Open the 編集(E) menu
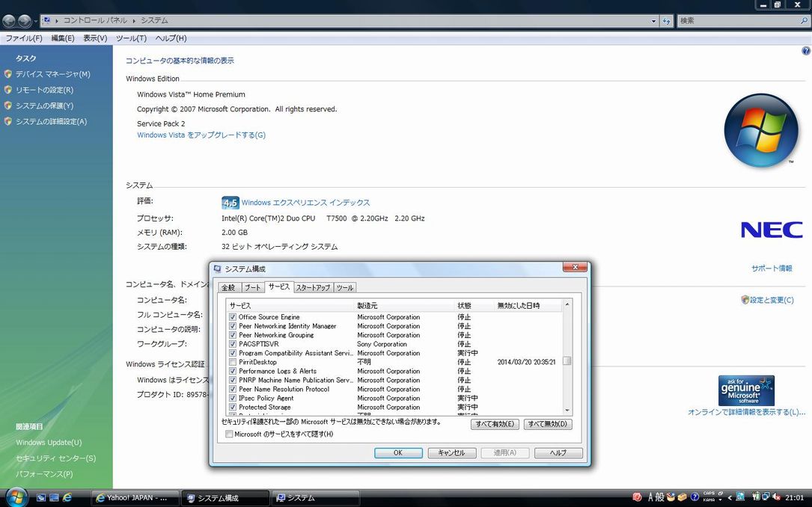The image size is (812, 507). pyautogui.click(x=63, y=38)
